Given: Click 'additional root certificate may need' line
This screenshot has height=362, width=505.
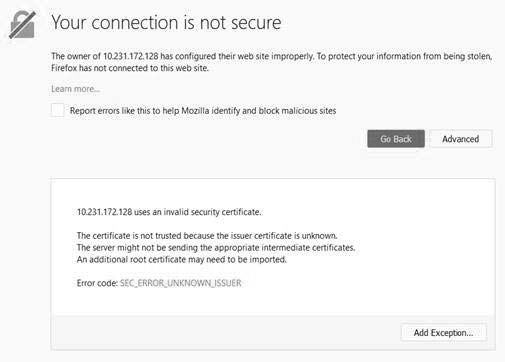Looking at the screenshot, I should coord(181,259).
